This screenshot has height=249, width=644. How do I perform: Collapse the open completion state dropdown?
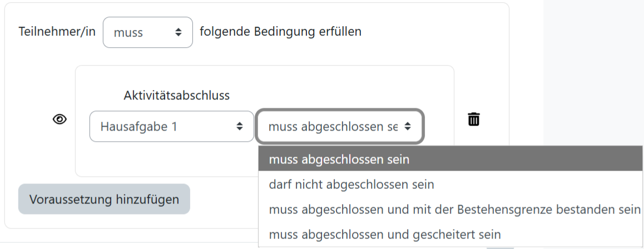tap(333, 126)
